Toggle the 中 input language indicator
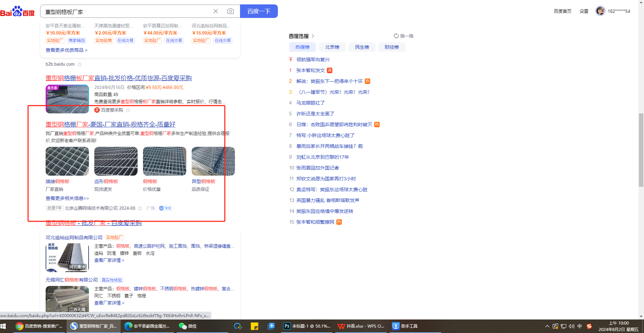The width and height of the screenshot is (644, 333). click(580, 326)
